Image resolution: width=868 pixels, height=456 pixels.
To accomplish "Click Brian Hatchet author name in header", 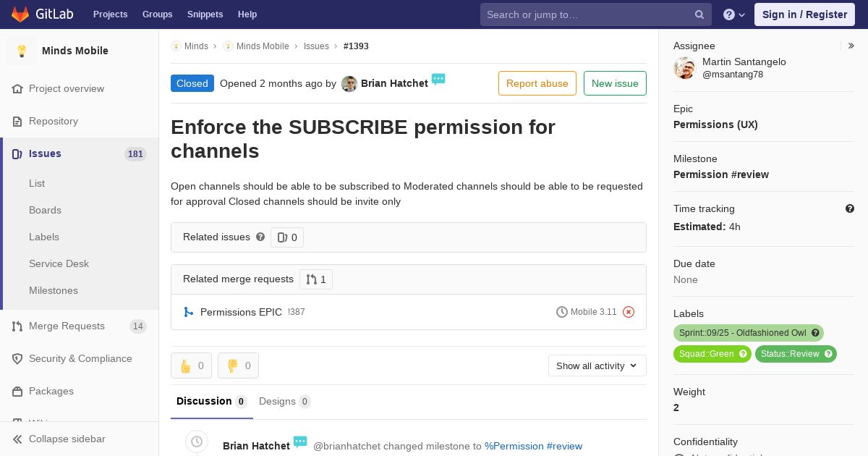I will [x=394, y=83].
